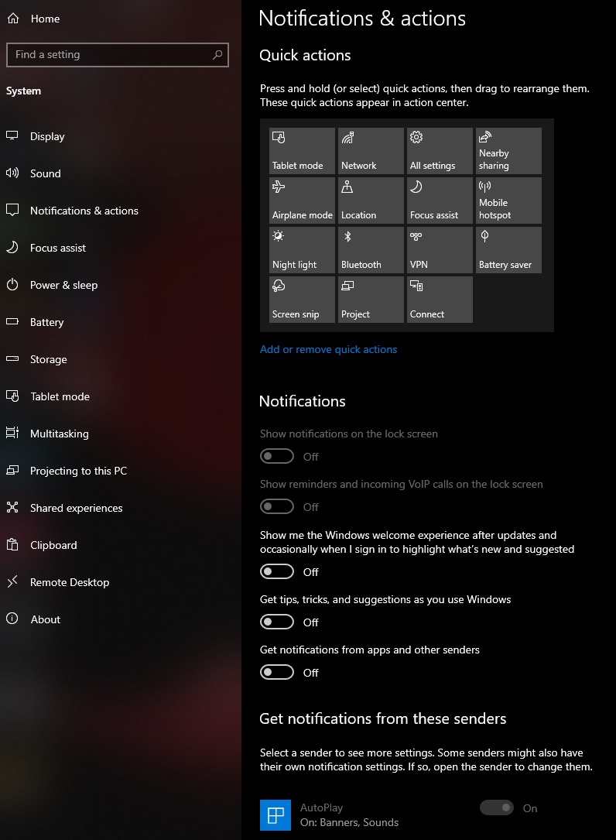Open Power & sleep settings
Screen dimensions: 616x840
[x=121, y=285]
